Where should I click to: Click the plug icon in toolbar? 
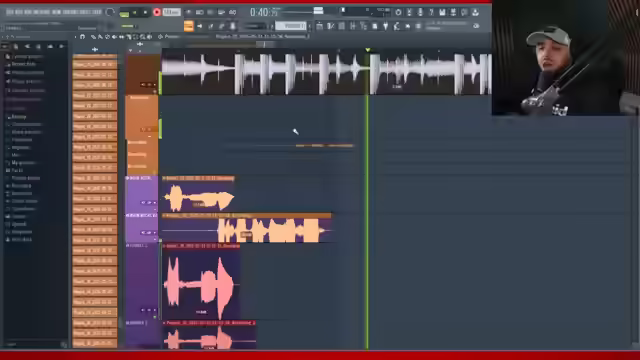click(x=385, y=26)
